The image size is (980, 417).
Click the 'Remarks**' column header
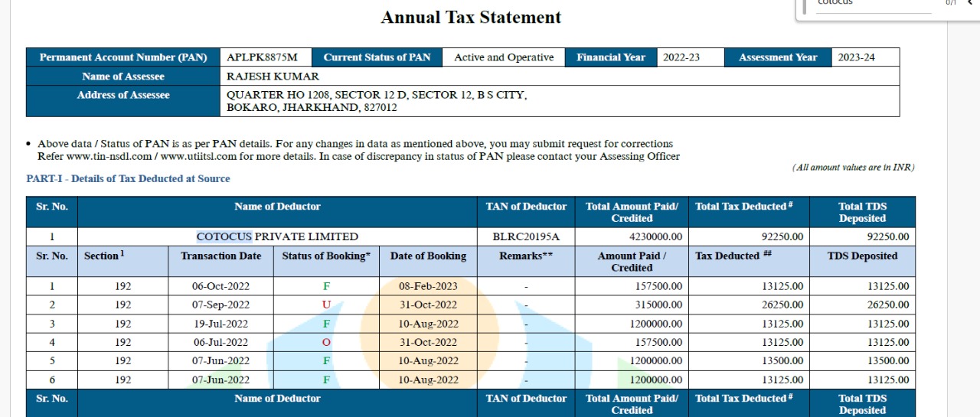tap(526, 256)
